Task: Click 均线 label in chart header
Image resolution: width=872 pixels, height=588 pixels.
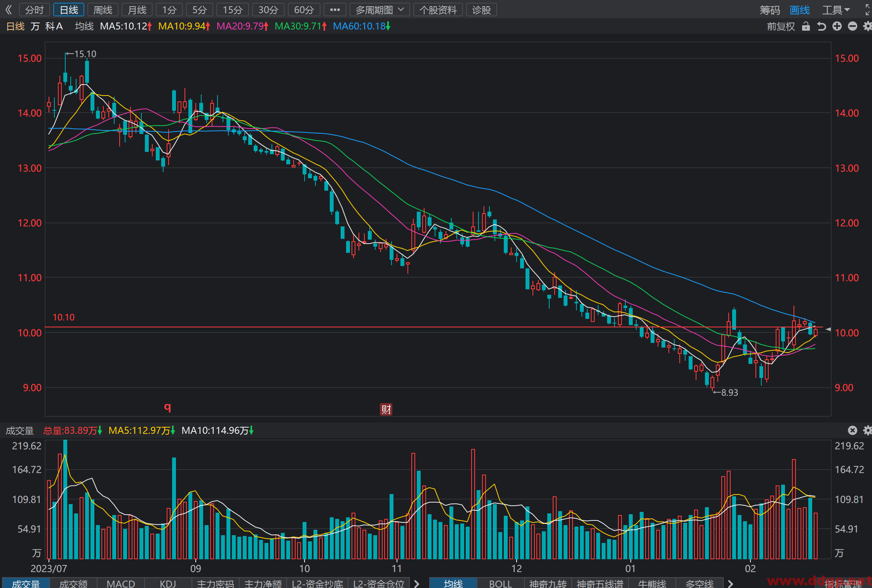Action: click(84, 26)
